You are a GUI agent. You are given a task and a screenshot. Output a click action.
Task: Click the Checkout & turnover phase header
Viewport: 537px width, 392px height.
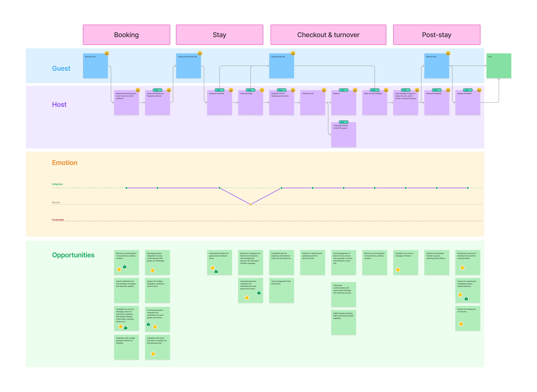pos(328,35)
